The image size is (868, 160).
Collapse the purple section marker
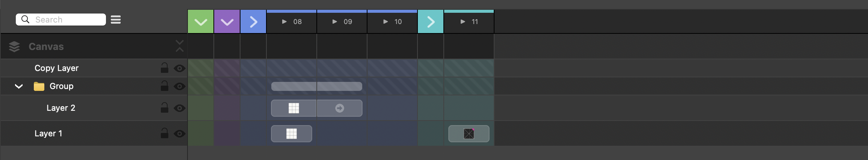[x=227, y=22]
